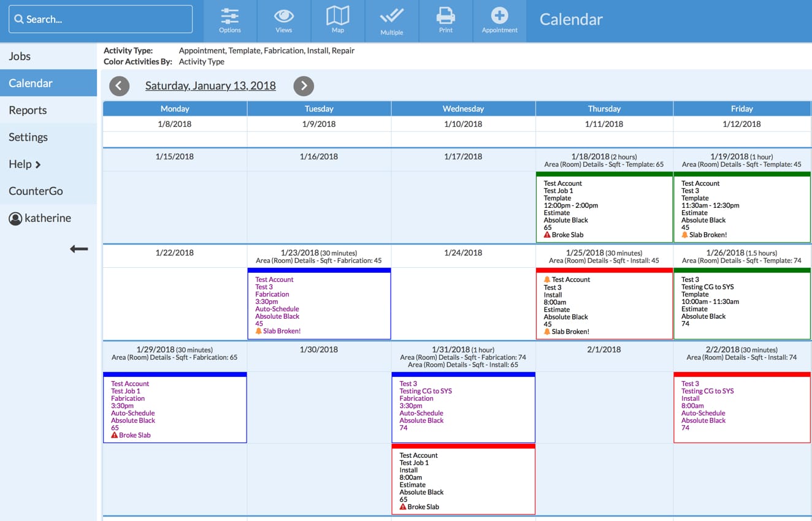Viewport: 812px width, 521px height.
Task: Open the blue Fabrication activity on 1/23
Action: [x=319, y=303]
